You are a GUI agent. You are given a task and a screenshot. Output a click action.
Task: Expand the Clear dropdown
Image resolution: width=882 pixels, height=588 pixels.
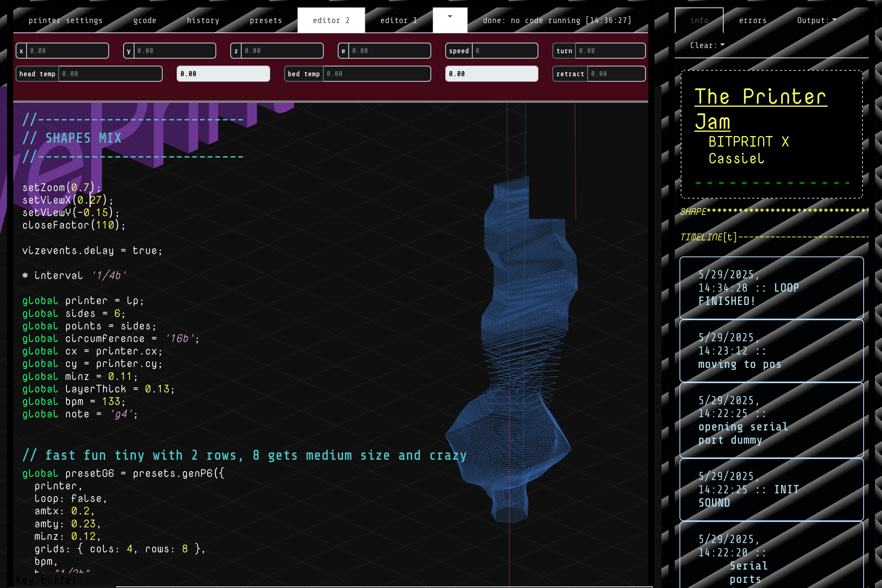pyautogui.click(x=707, y=45)
